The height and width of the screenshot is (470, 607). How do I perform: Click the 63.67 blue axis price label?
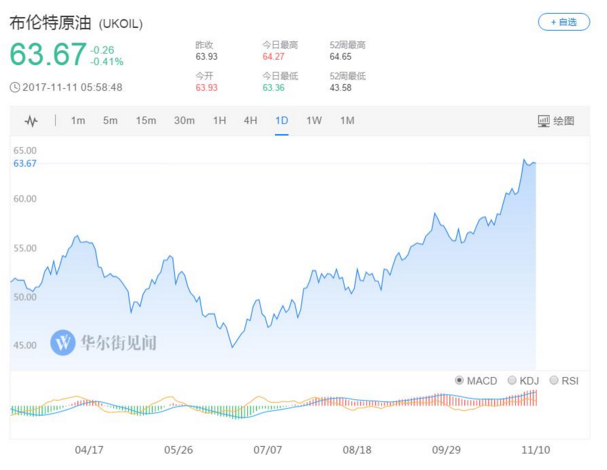coord(25,163)
